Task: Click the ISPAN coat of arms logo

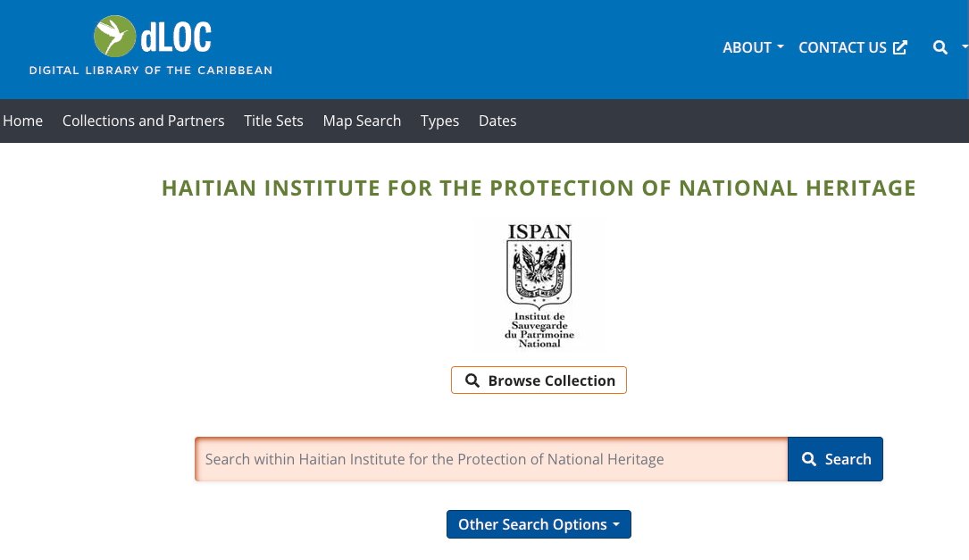Action: (539, 284)
